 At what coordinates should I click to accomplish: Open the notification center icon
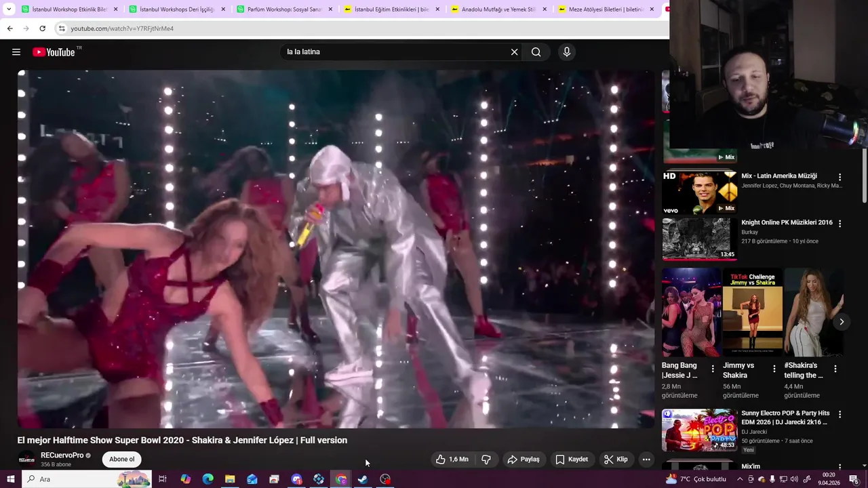pyautogui.click(x=854, y=479)
